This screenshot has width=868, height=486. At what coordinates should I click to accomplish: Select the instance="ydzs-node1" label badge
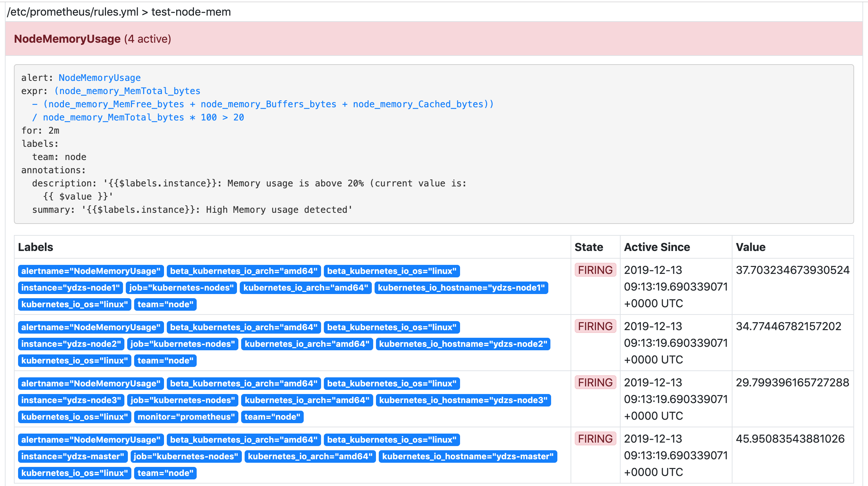[x=71, y=287]
